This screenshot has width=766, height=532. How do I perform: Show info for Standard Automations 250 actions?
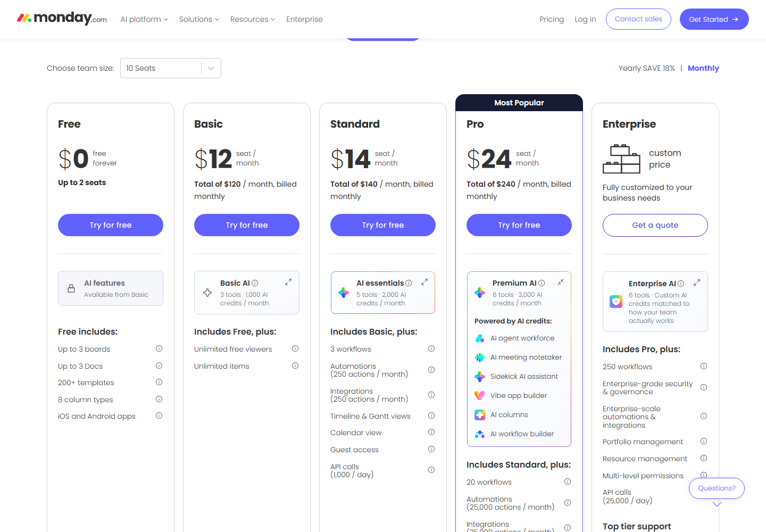tap(431, 370)
